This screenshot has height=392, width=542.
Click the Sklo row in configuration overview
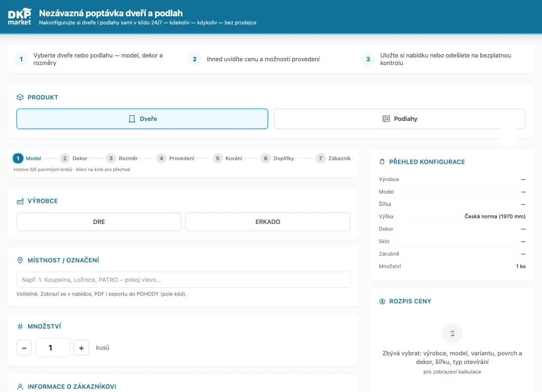452,241
